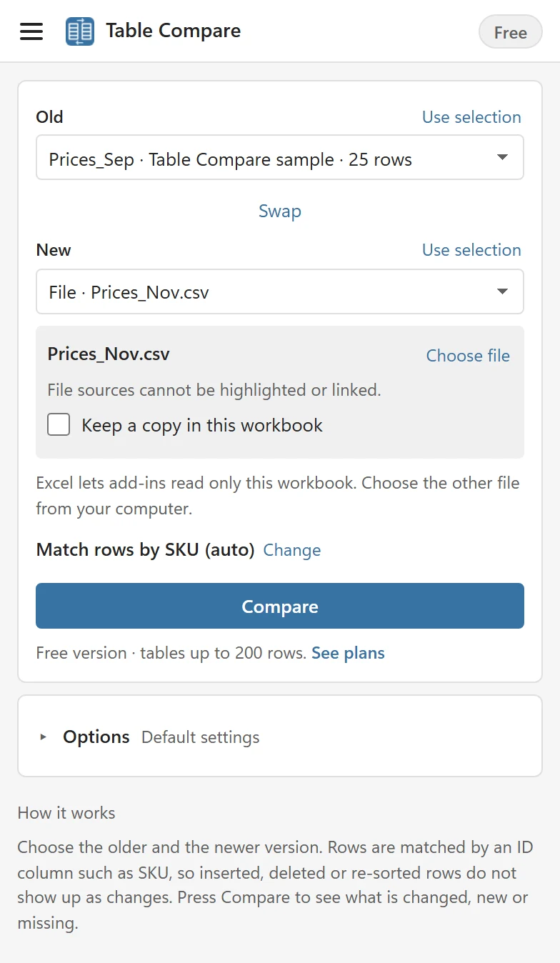Run the Compare button
Screen dimensions: 560x963
click(x=280, y=606)
